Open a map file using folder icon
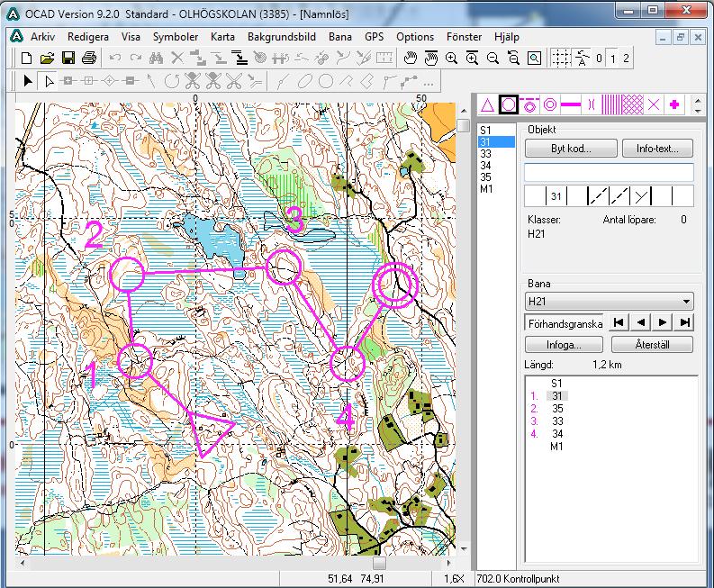714x588 pixels. (x=47, y=59)
